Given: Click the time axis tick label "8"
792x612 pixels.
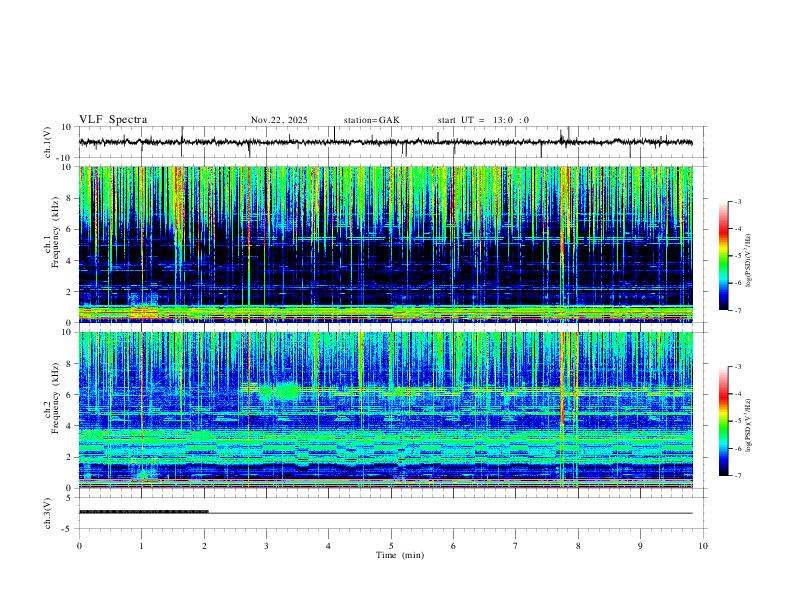Looking at the screenshot, I should pyautogui.click(x=578, y=546).
